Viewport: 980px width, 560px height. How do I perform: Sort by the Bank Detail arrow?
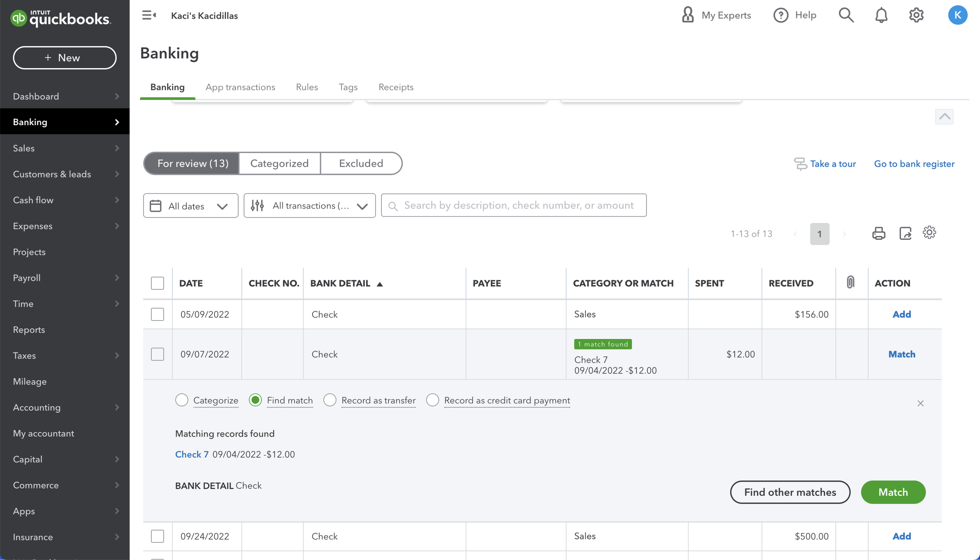point(379,284)
